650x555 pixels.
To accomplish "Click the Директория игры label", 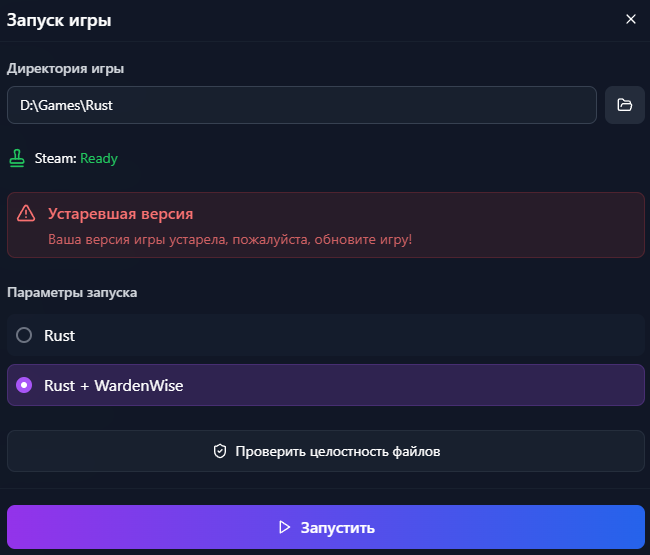I will point(65,68).
